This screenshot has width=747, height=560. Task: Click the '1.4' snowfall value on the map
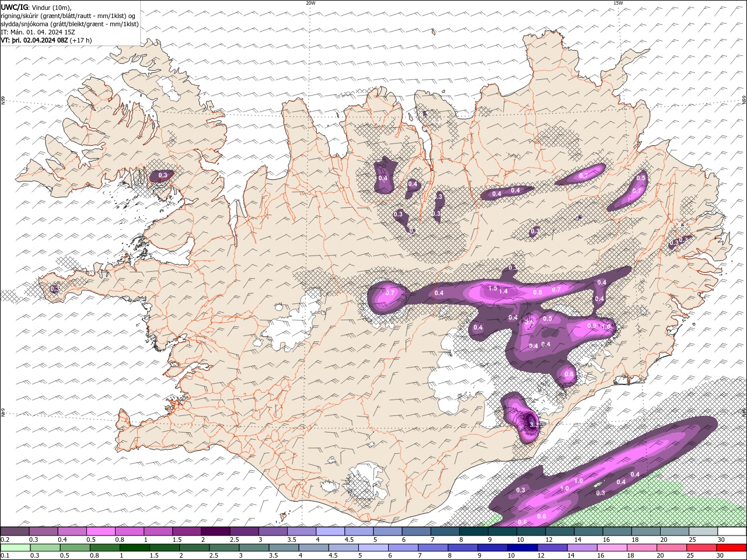(503, 291)
